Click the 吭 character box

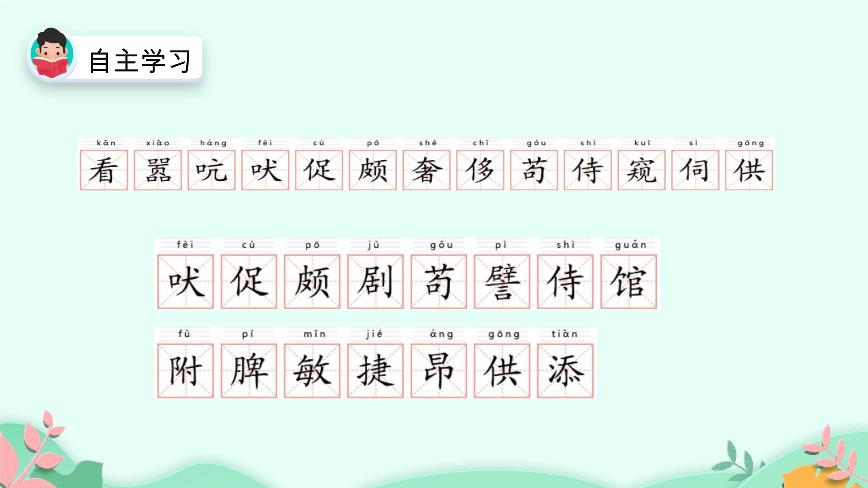coord(212,170)
